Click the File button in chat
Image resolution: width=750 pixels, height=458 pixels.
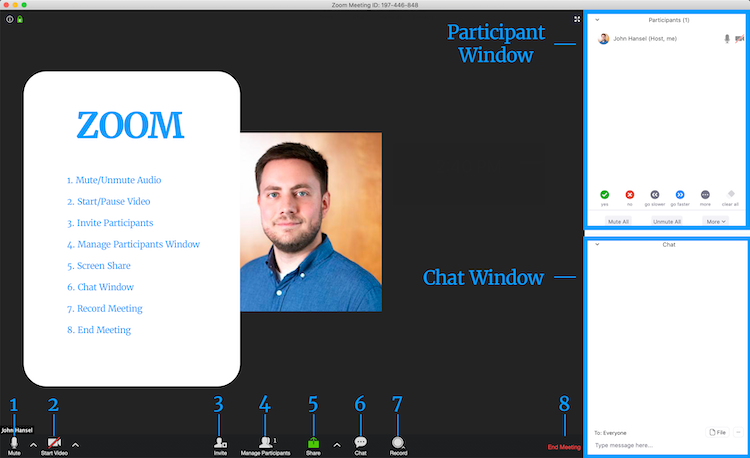pos(717,432)
